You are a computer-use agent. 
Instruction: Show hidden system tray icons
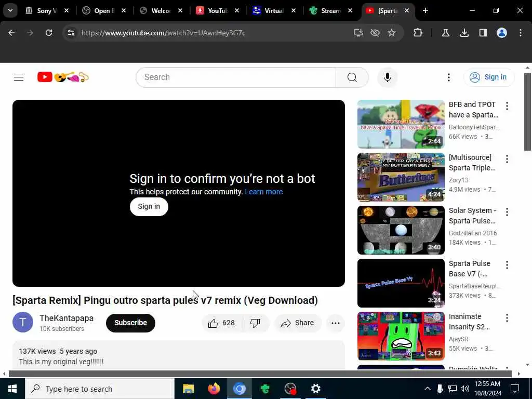428,389
